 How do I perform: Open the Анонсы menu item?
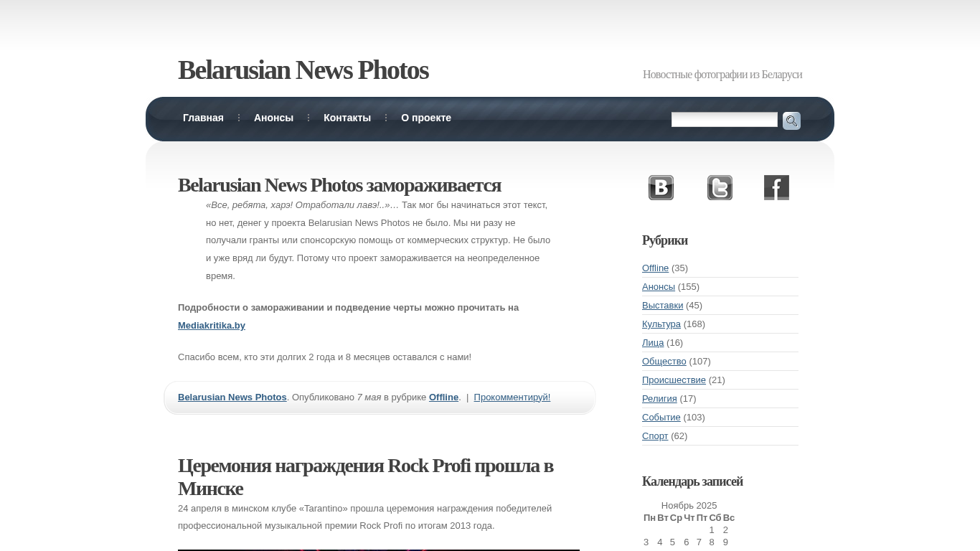pyautogui.click(x=273, y=118)
